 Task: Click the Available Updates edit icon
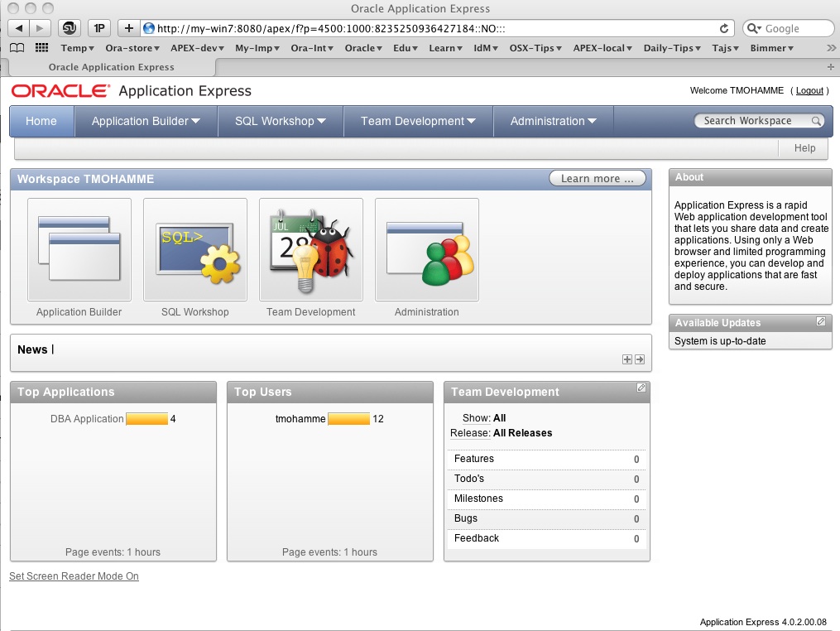point(821,321)
